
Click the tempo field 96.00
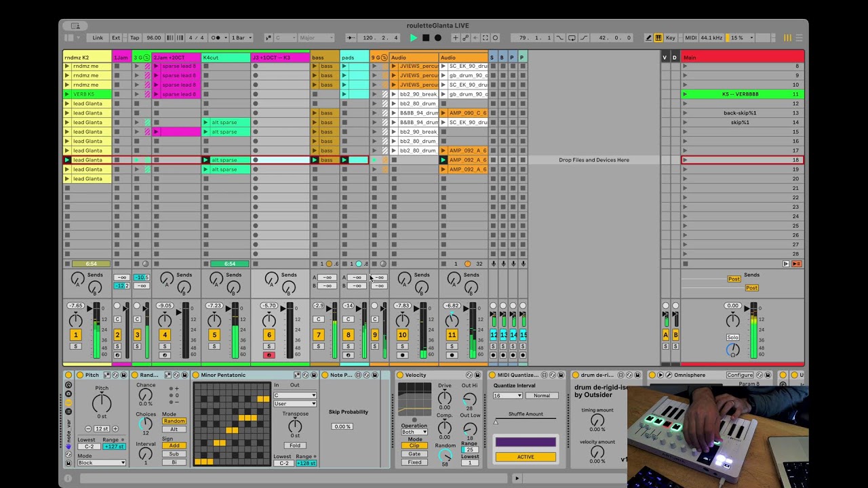[154, 38]
